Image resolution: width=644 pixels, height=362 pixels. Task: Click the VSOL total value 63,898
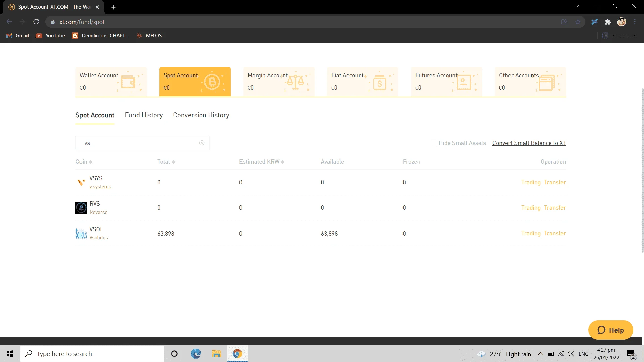(x=166, y=234)
